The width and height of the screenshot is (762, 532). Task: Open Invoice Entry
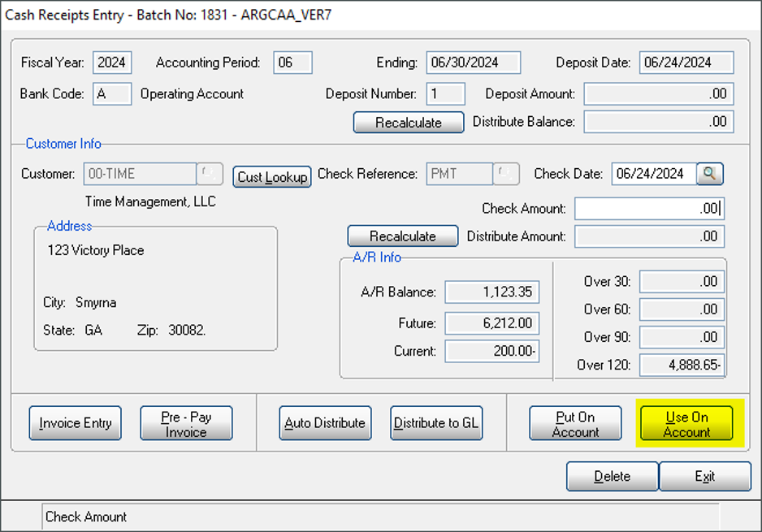click(x=76, y=423)
